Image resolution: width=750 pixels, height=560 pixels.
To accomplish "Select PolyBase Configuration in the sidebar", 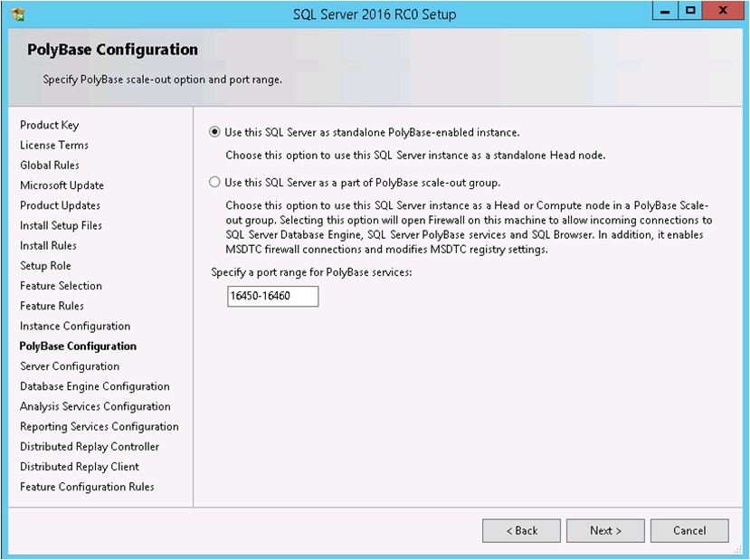I will (78, 346).
